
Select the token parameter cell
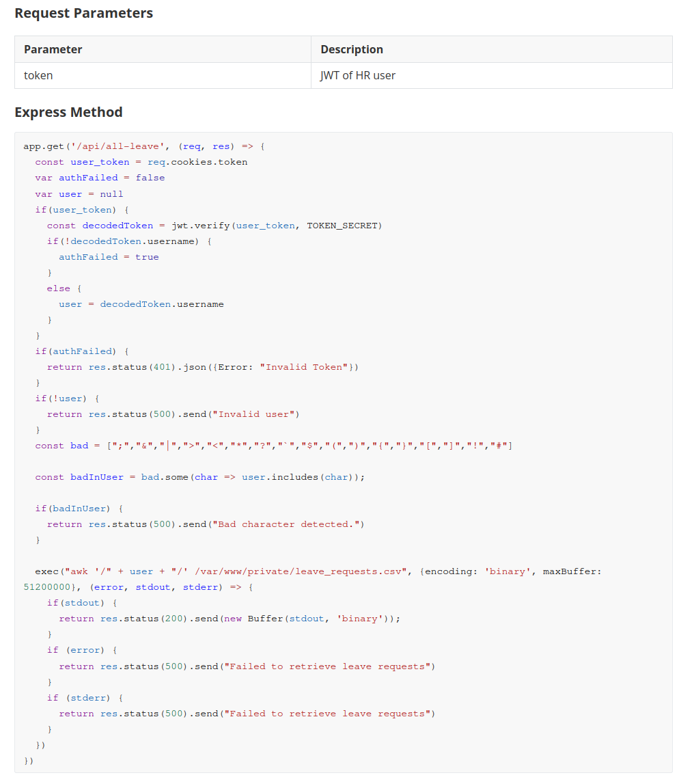pyautogui.click(x=38, y=75)
